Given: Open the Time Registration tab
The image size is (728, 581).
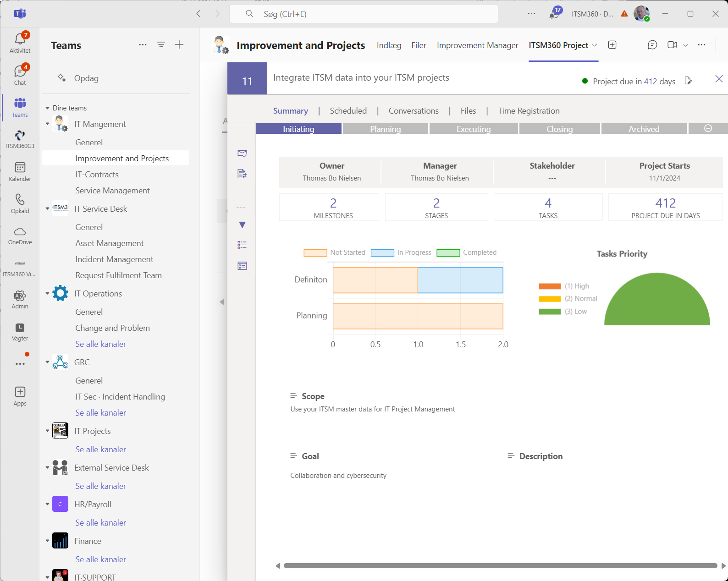Looking at the screenshot, I should (x=528, y=111).
